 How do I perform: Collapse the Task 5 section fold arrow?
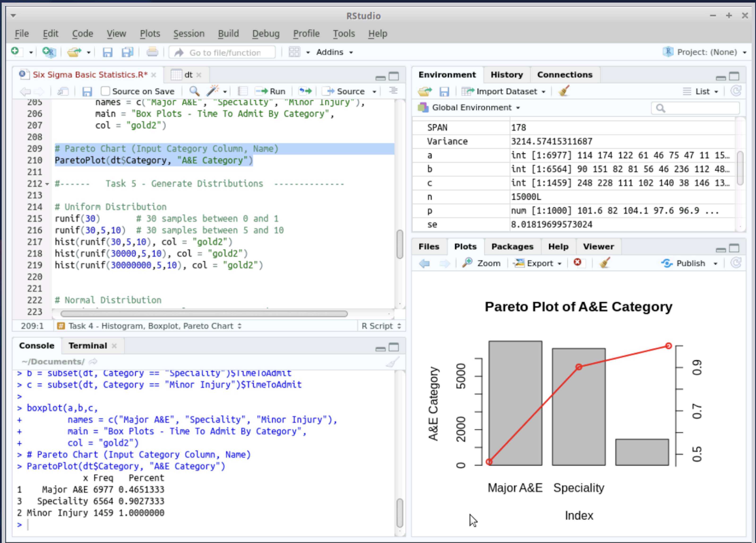pyautogui.click(x=47, y=184)
